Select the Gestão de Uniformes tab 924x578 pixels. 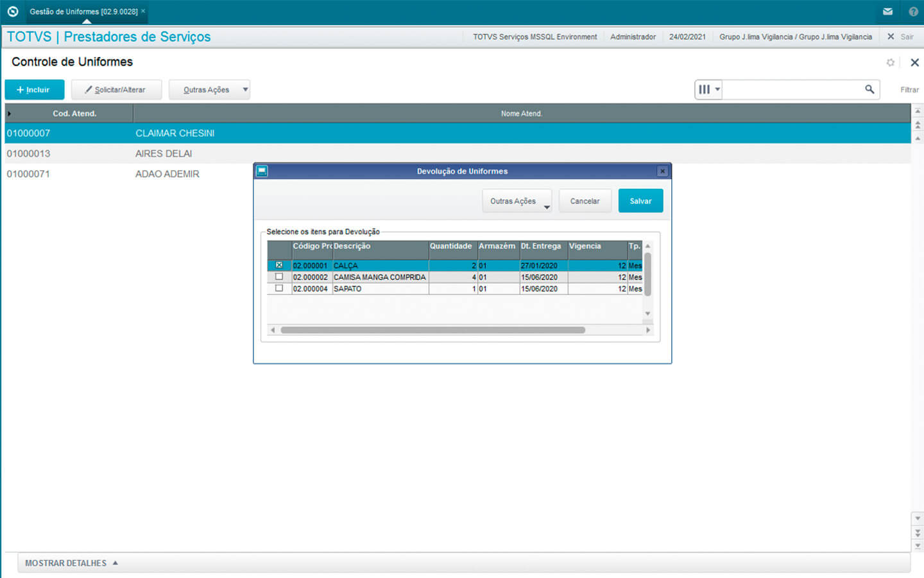click(x=83, y=12)
